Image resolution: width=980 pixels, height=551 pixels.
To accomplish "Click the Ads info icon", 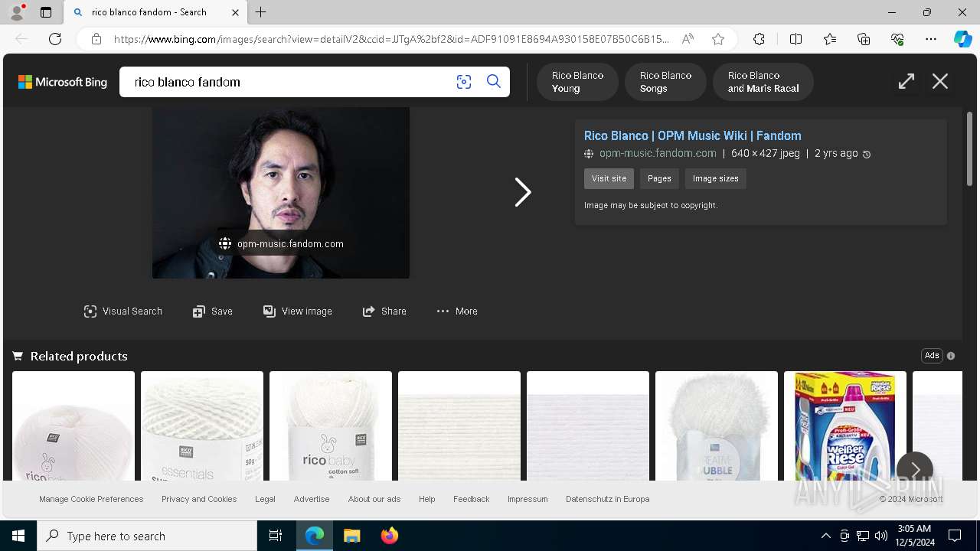I will 951,356.
